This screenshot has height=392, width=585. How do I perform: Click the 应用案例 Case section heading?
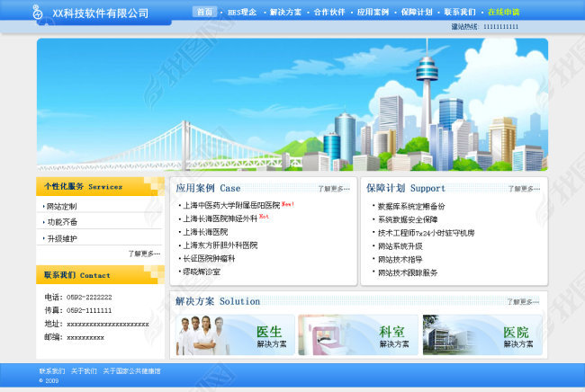[208, 188]
